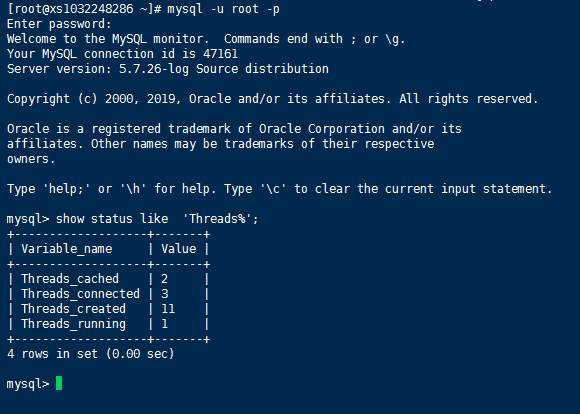Click the 'Enter password:' line
This screenshot has height=414, width=580.
click(x=59, y=24)
